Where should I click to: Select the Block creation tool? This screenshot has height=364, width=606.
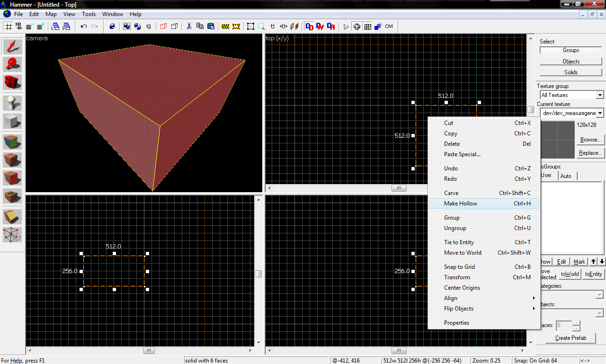[x=13, y=121]
